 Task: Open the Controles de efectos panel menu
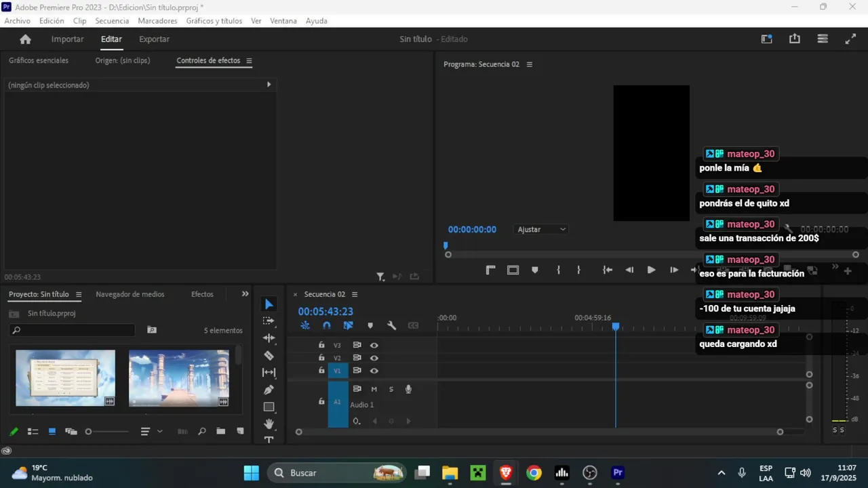tap(249, 60)
